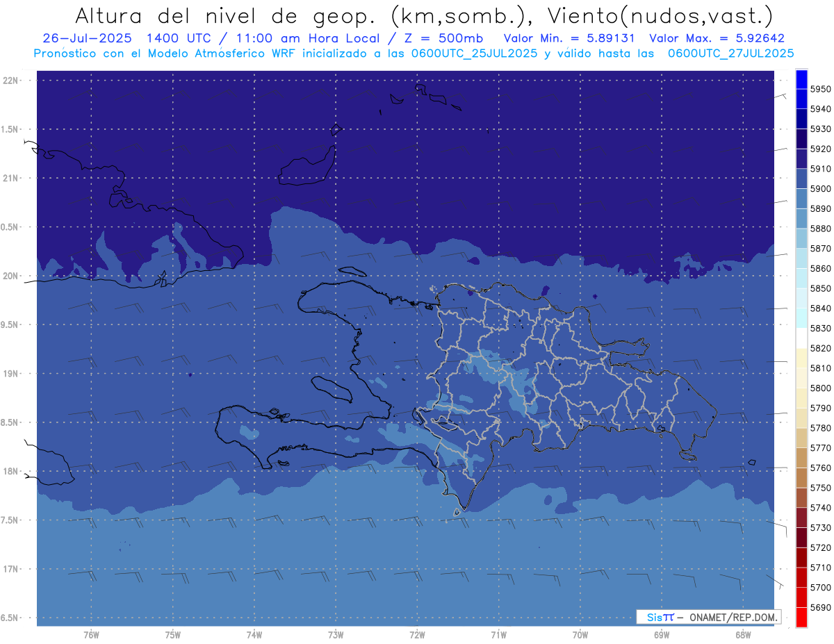The width and height of the screenshot is (834, 644).
Task: Click the '68W' longitude label
Action: (x=743, y=635)
